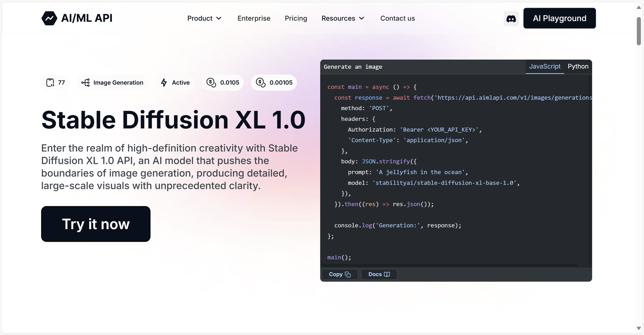Click the 'application/json' string in code
Viewport: 644px width, 335px height.
pos(434,140)
